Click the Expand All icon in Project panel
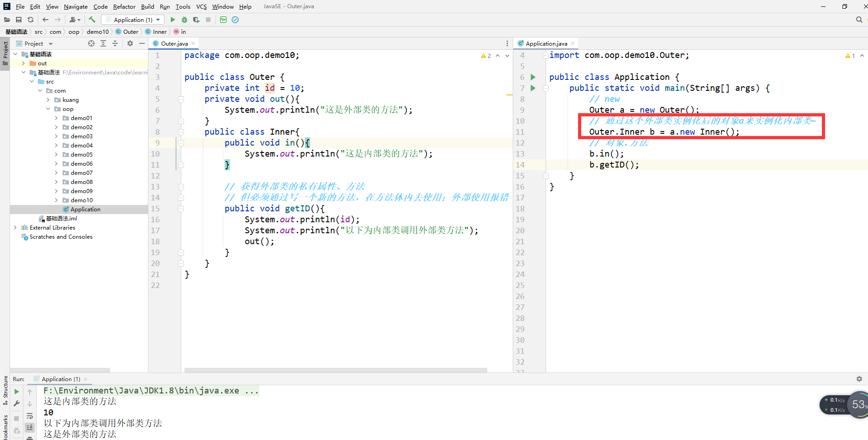868x440 pixels. [x=103, y=43]
